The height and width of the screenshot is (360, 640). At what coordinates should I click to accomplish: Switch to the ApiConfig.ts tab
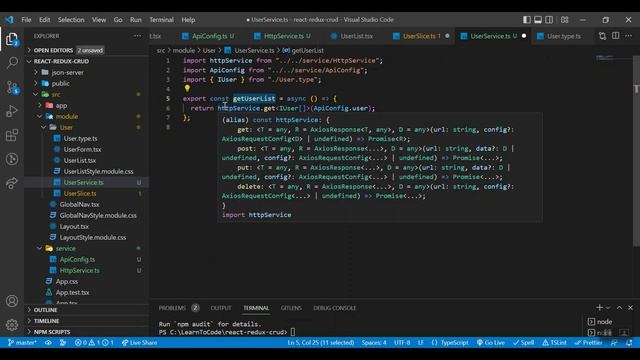pyautogui.click(x=208, y=36)
